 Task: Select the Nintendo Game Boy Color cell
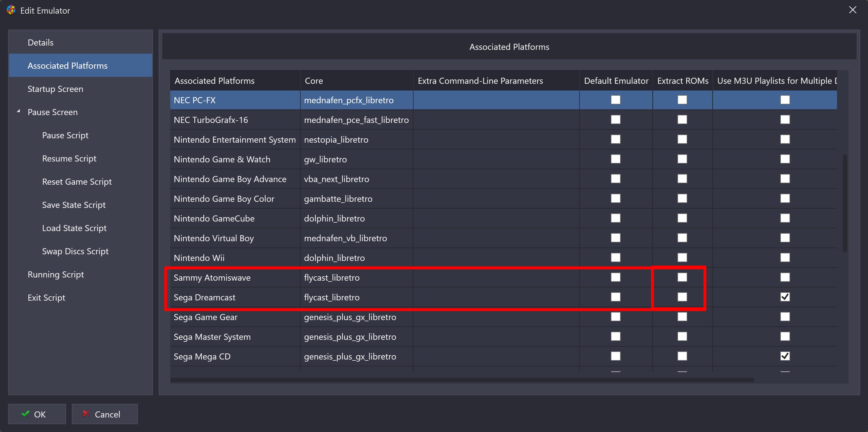point(235,199)
